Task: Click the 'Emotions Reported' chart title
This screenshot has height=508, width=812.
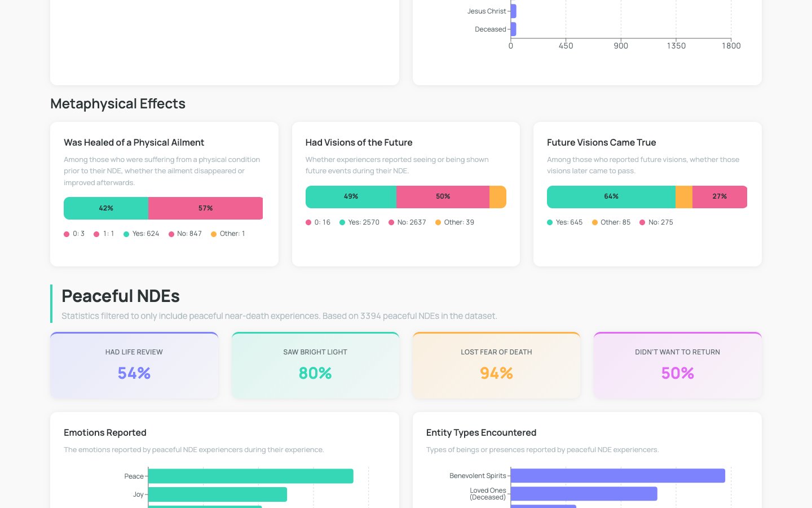Action: [105, 433]
